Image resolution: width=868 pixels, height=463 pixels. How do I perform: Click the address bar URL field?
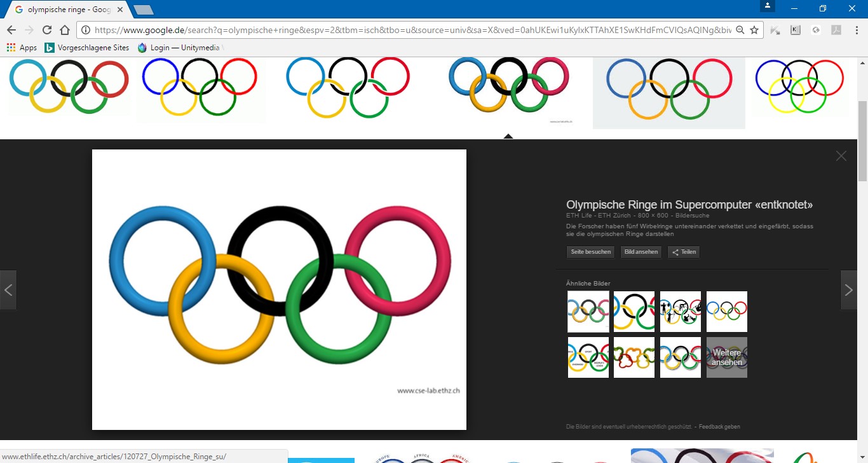(412, 30)
